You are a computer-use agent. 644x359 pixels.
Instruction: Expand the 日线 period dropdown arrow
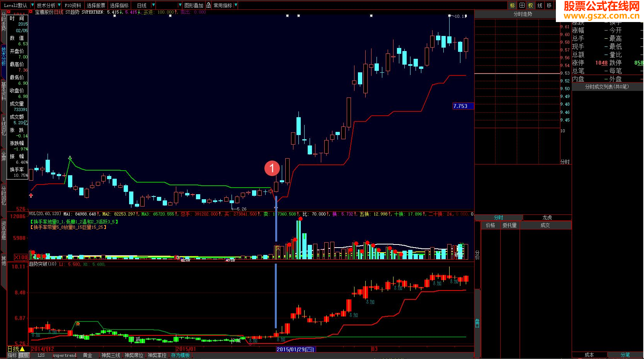153,5
